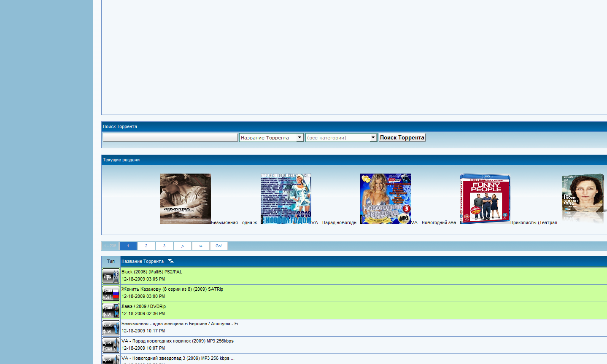Viewport: 607px width, 364px height.
Task: Click the 'Приколисты (Театрал...' caption link
Action: pos(536,222)
